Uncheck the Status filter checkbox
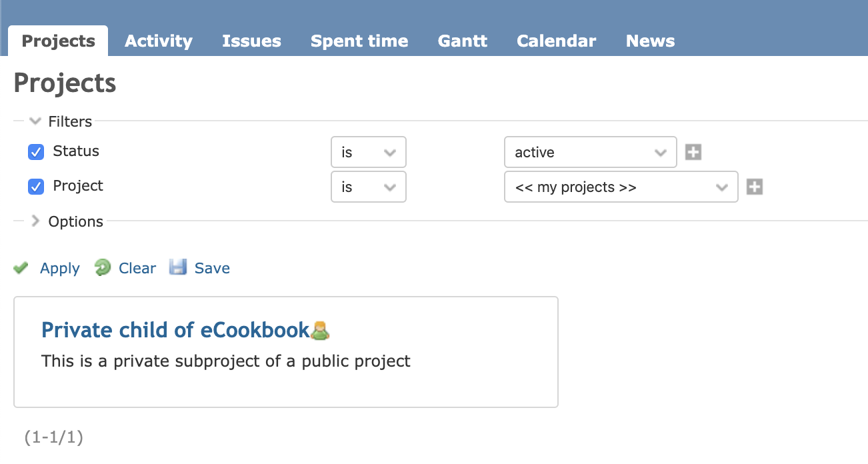The height and width of the screenshot is (464, 868). pos(36,152)
